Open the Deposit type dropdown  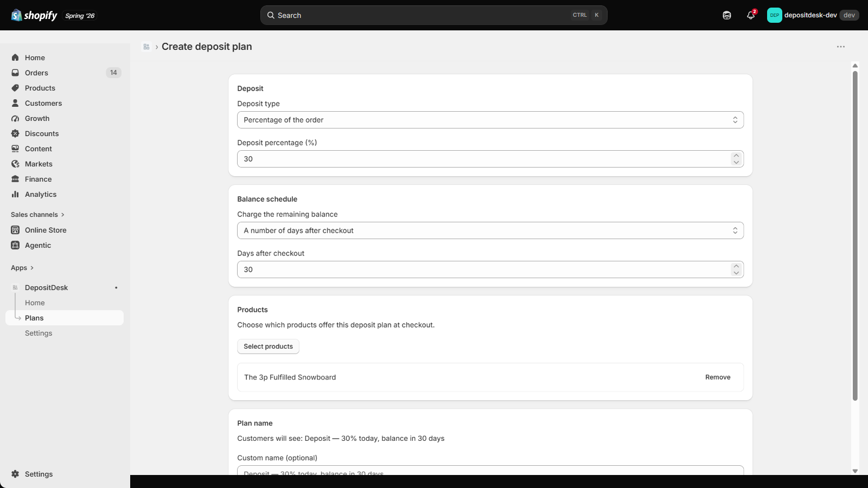tap(490, 120)
